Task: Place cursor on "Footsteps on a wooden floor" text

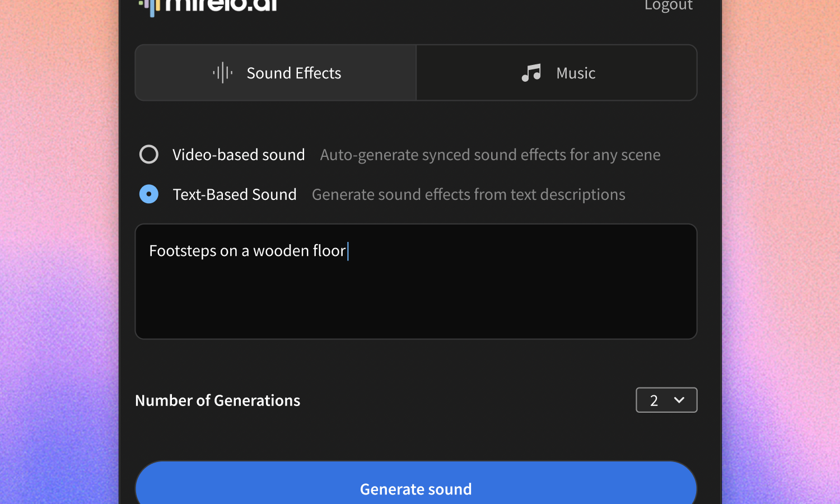Action: (x=247, y=251)
